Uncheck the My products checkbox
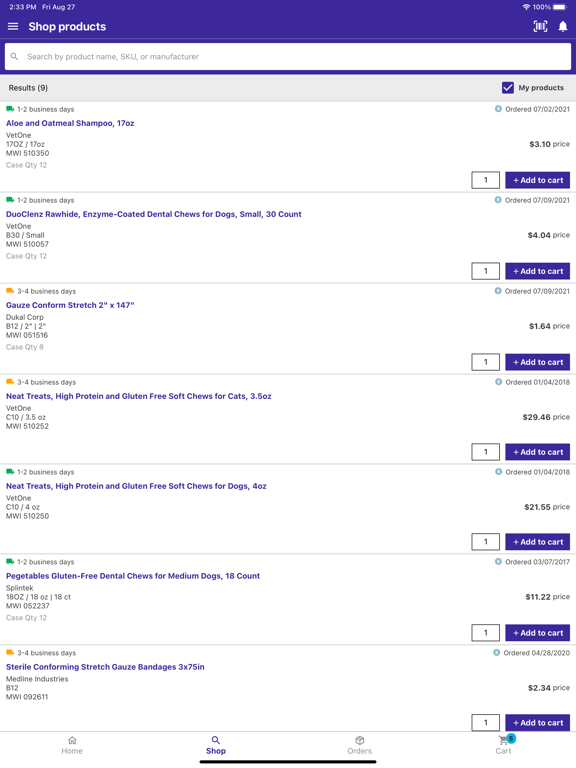 click(508, 88)
